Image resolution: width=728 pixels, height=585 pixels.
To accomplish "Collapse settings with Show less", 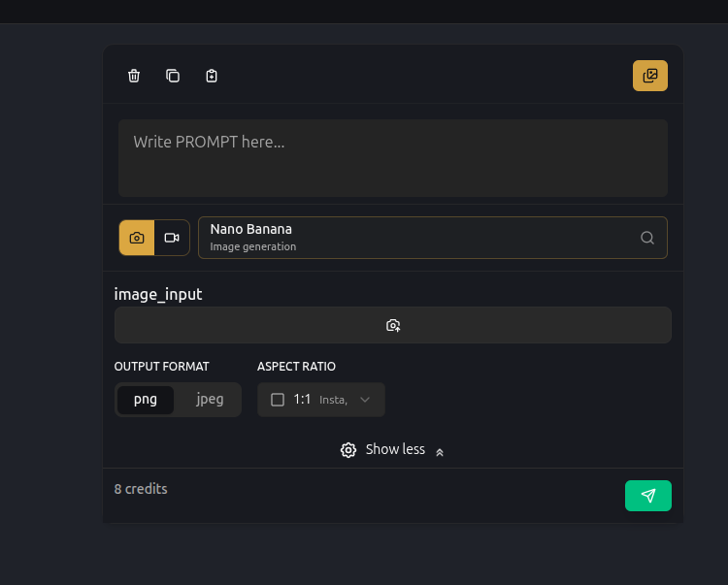I will 393,449.
